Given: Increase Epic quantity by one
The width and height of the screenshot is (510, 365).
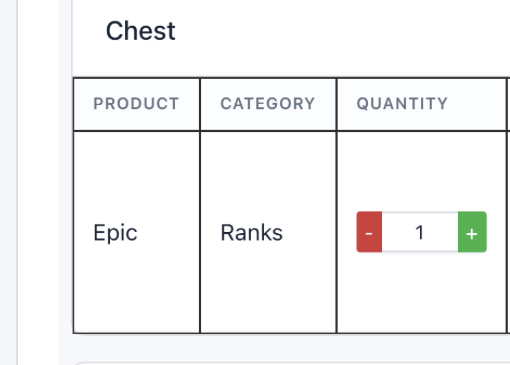Looking at the screenshot, I should (472, 232).
